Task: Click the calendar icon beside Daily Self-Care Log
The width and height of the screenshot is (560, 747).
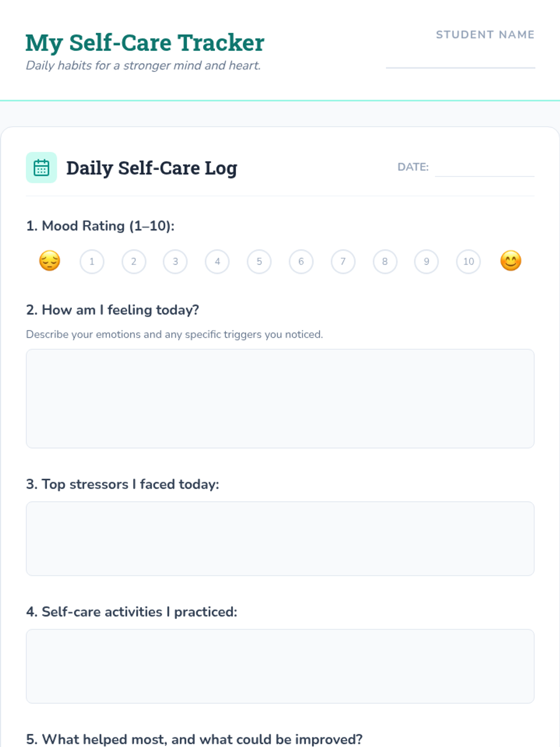Action: pos(41,168)
